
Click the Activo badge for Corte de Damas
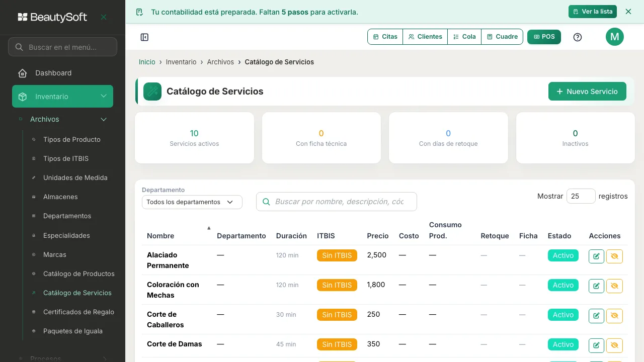[563, 344]
